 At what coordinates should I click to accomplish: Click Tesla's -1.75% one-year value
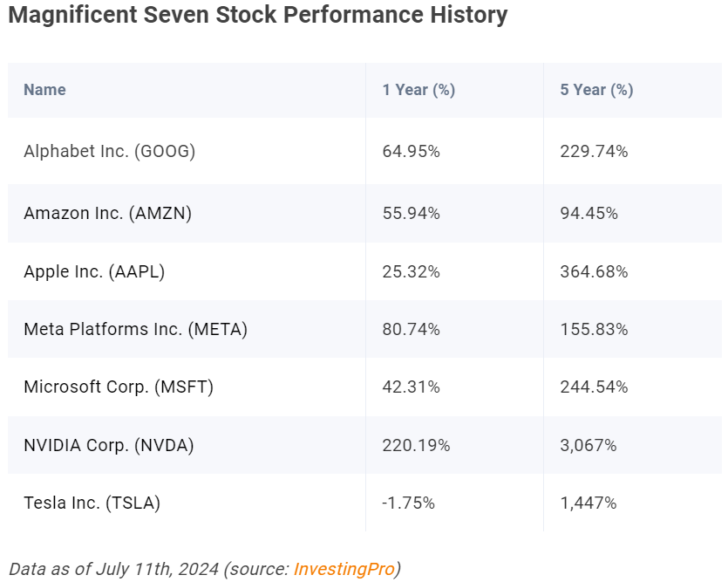[x=408, y=503]
